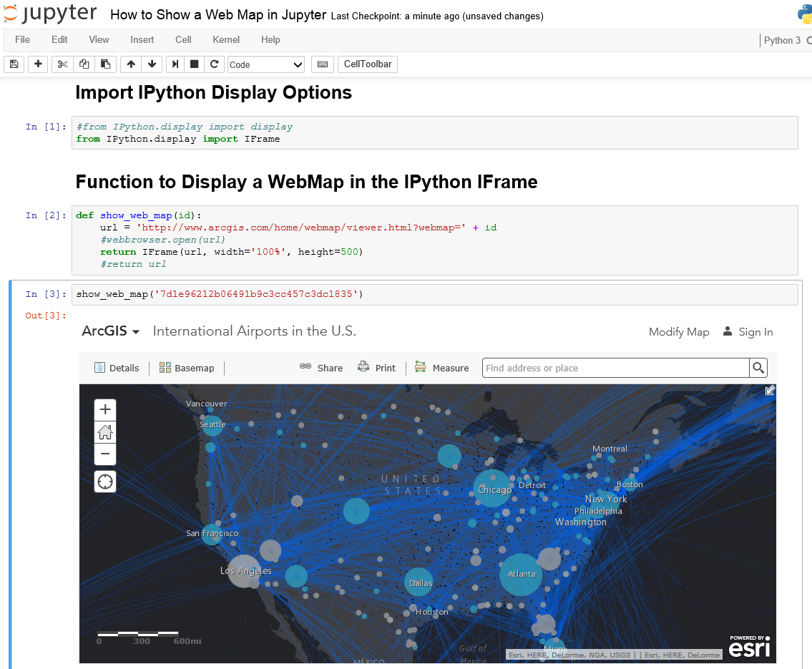The height and width of the screenshot is (669, 812).
Task: Interrupt kernel with the stop icon
Action: click(194, 64)
